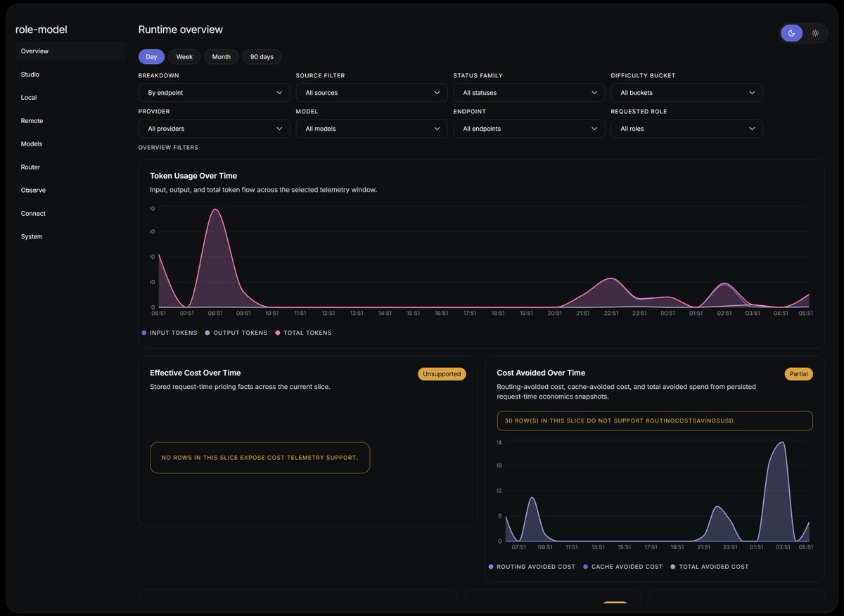This screenshot has width=844, height=616.
Task: Open System in the sidebar
Action: click(71, 237)
